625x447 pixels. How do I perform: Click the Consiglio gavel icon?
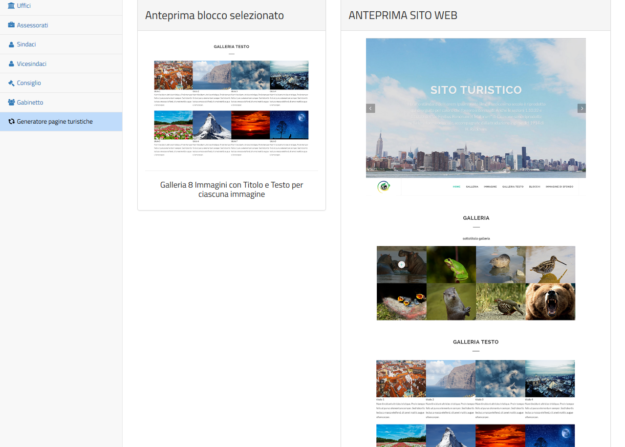tap(11, 83)
